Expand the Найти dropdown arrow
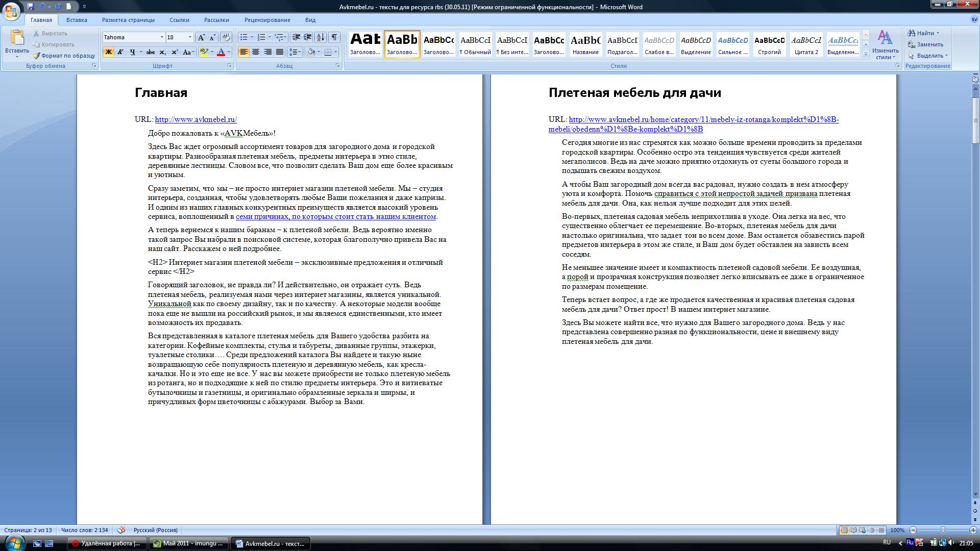The width and height of the screenshot is (980, 551). click(938, 33)
